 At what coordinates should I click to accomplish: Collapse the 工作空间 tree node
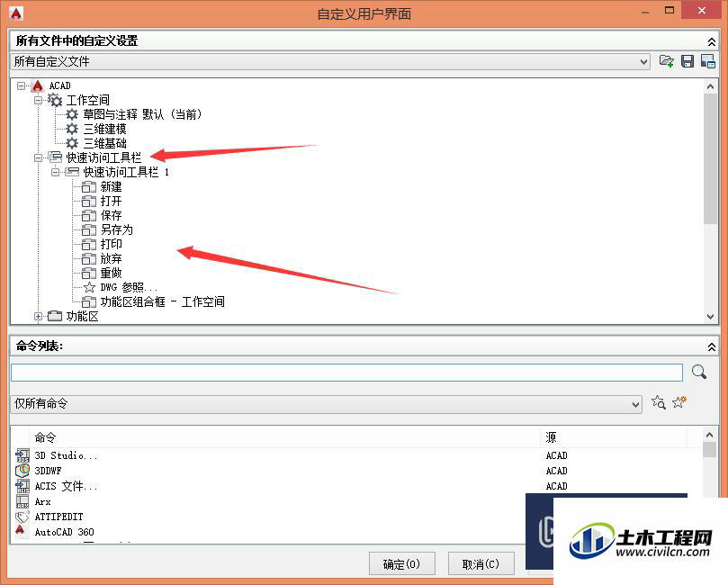click(x=38, y=100)
